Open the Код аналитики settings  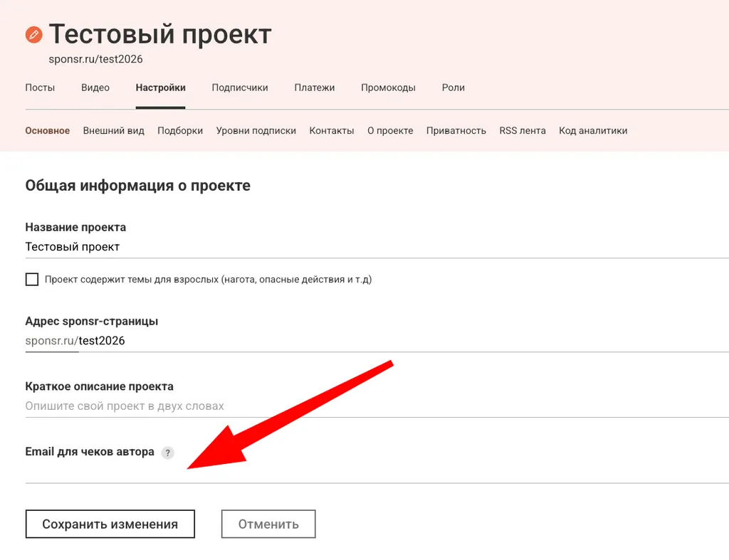(x=593, y=131)
